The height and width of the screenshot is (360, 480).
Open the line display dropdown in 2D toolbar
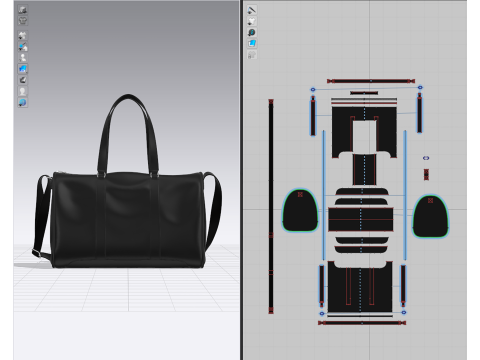point(252,10)
